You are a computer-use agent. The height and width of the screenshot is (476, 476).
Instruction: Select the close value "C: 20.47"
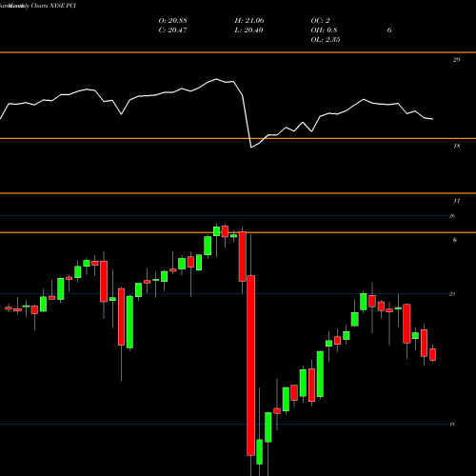tap(173, 30)
